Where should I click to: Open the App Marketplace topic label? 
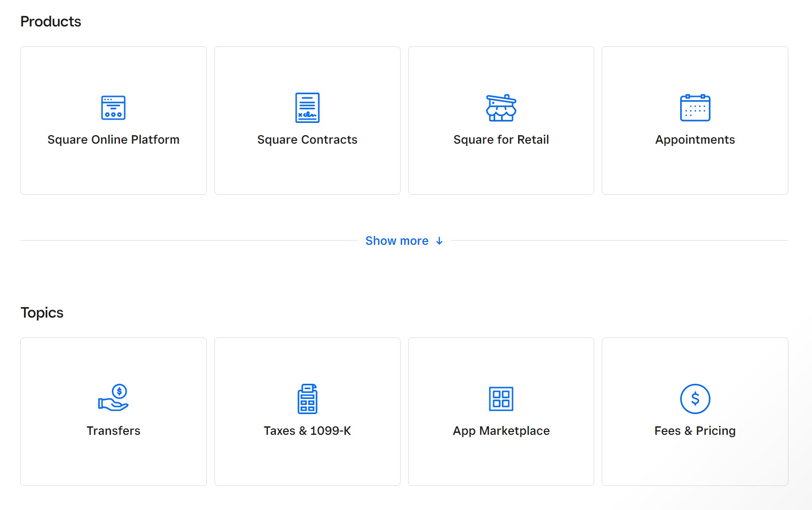point(501,431)
